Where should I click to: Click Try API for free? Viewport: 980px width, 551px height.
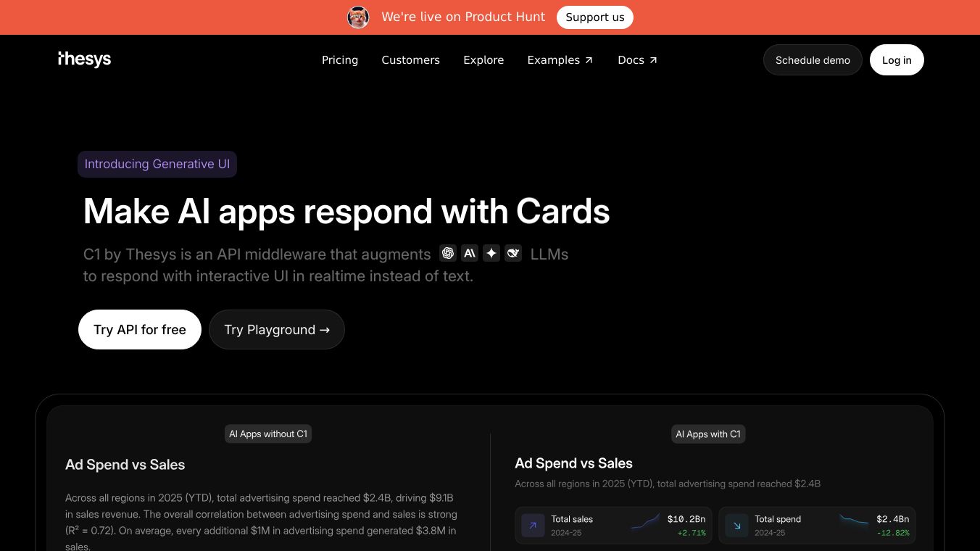[140, 330]
